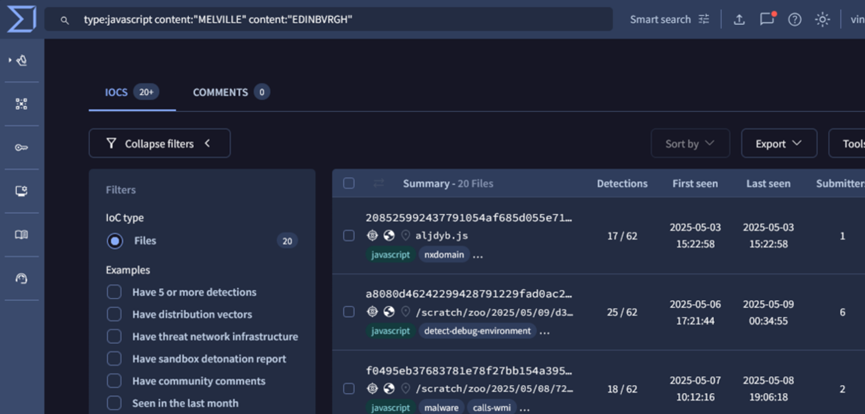This screenshot has height=414, width=865.
Task: Enable 'Have sandbox detonation report' checkbox
Action: pyautogui.click(x=115, y=359)
